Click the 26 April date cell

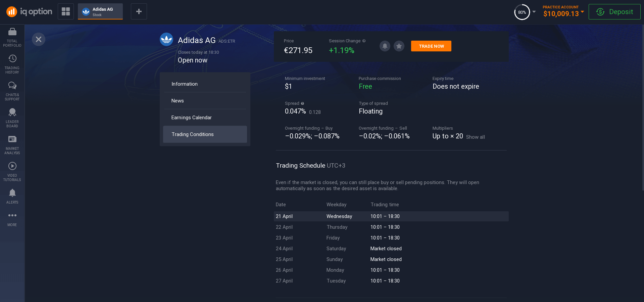284,270
